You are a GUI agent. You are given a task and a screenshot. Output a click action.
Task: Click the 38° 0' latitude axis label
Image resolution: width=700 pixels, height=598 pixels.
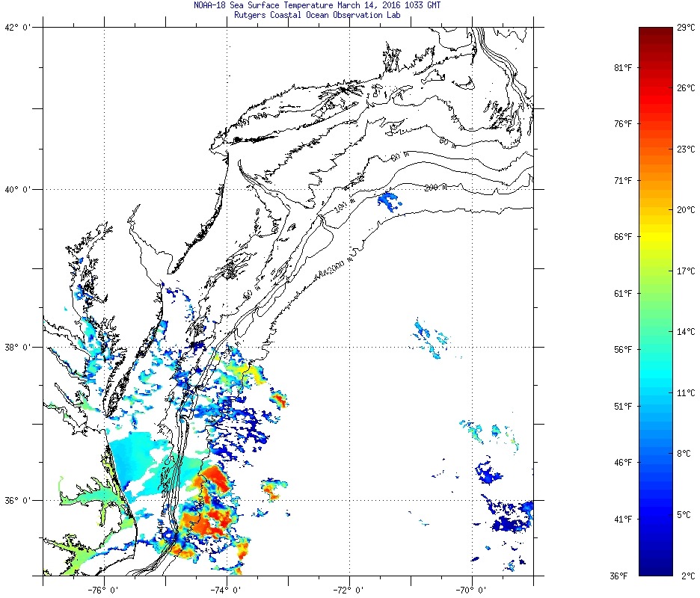19,347
